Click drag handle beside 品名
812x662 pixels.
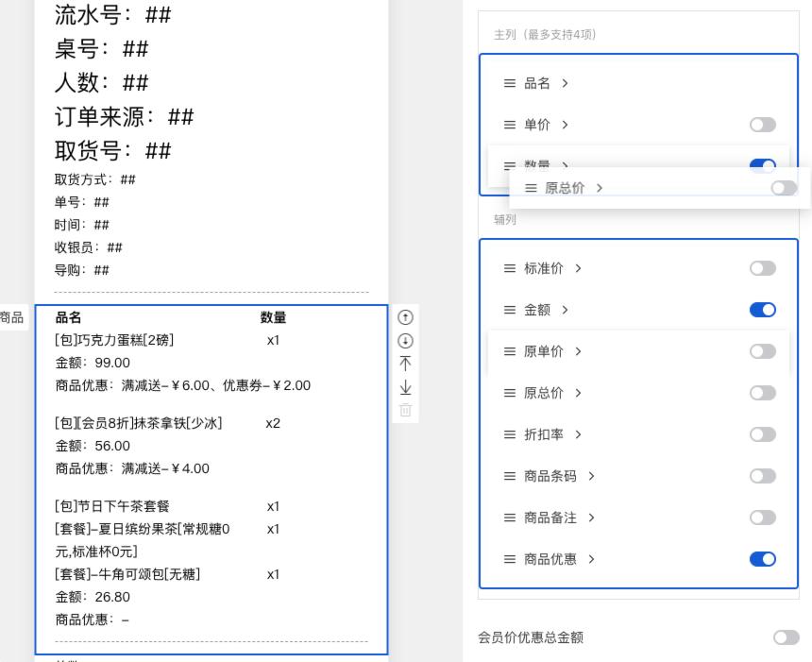(510, 83)
